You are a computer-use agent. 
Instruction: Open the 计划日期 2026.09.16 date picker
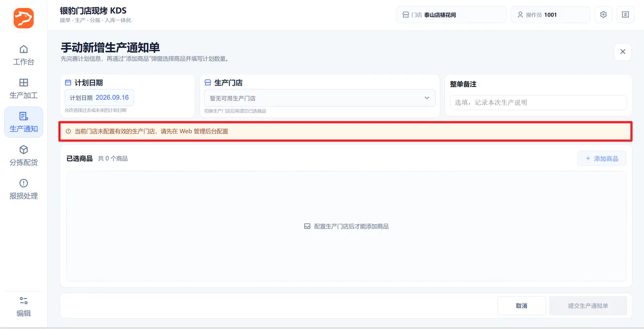click(x=99, y=98)
